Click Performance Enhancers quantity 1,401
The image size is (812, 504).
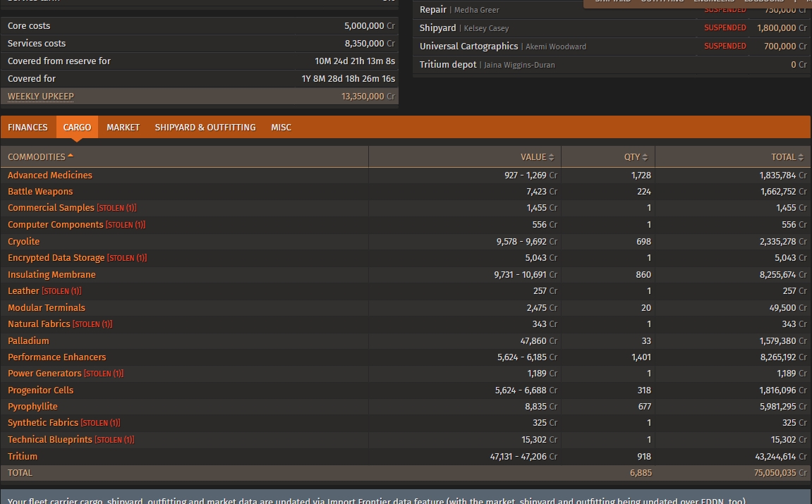pos(641,357)
